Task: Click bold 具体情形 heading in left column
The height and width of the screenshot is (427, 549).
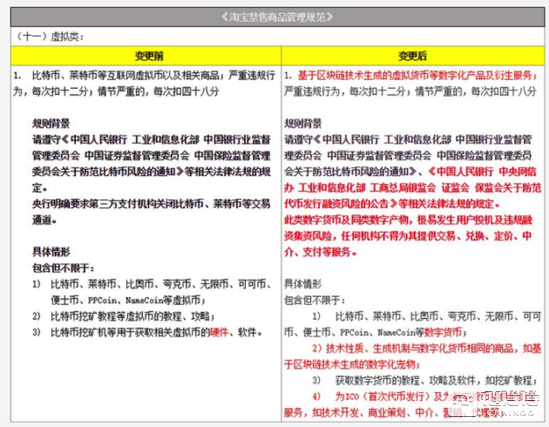Action: tap(51, 252)
